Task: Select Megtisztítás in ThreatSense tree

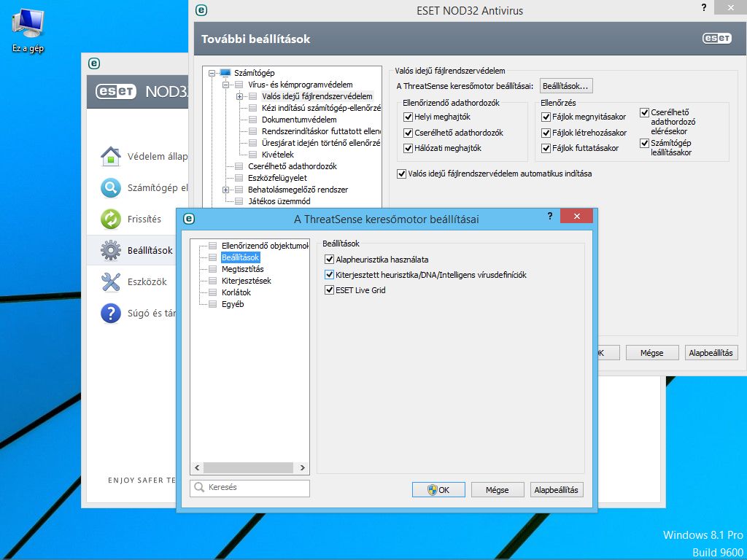Action: [242, 269]
